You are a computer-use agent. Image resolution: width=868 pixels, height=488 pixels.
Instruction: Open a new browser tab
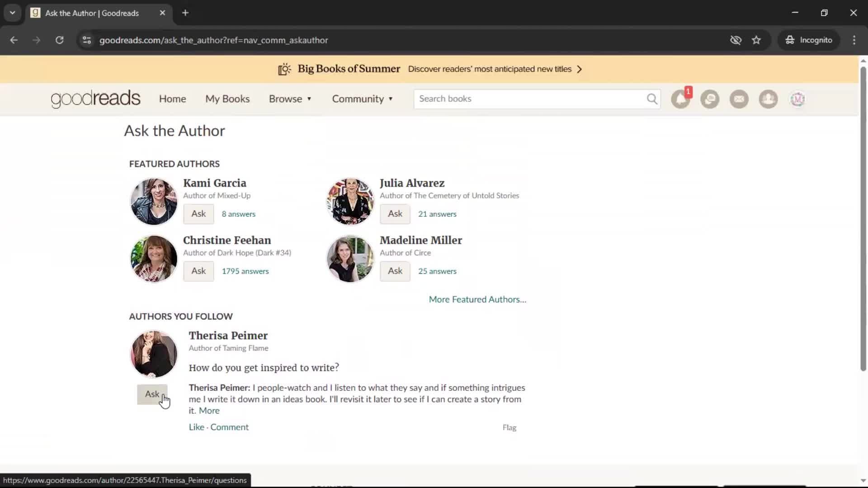point(185,13)
